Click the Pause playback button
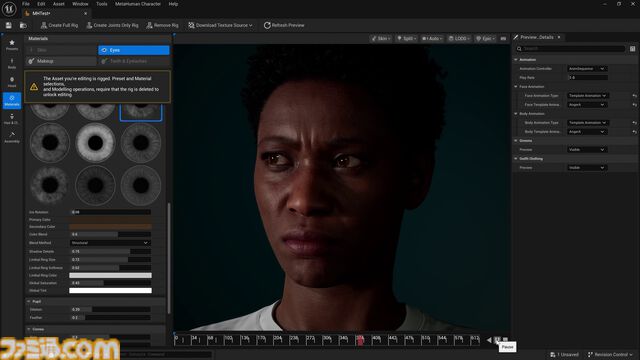The image size is (640, 360). (497, 340)
